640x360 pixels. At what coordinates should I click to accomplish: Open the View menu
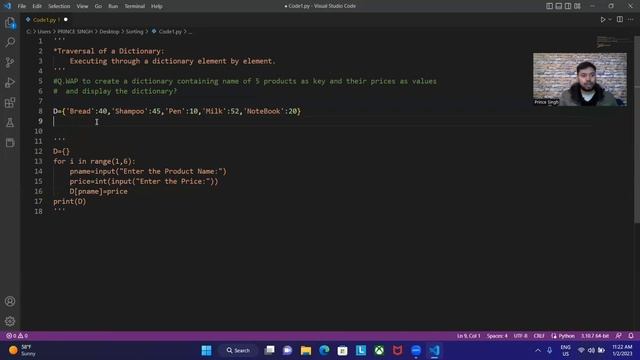point(82,6)
